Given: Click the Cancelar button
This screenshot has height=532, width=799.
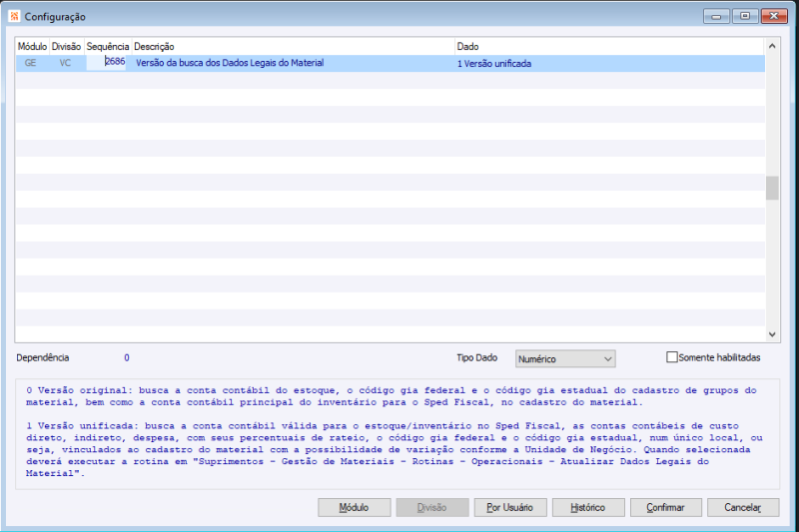Looking at the screenshot, I should click(743, 508).
